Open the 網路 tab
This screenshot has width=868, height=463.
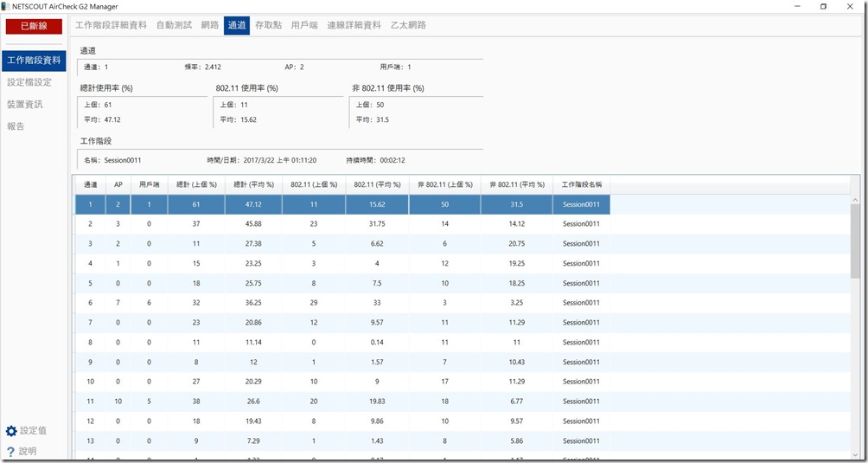click(x=209, y=25)
